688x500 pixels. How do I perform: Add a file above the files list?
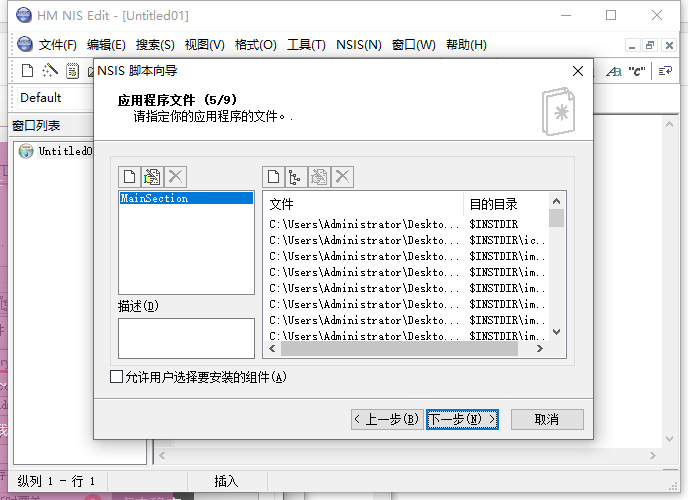(x=273, y=177)
